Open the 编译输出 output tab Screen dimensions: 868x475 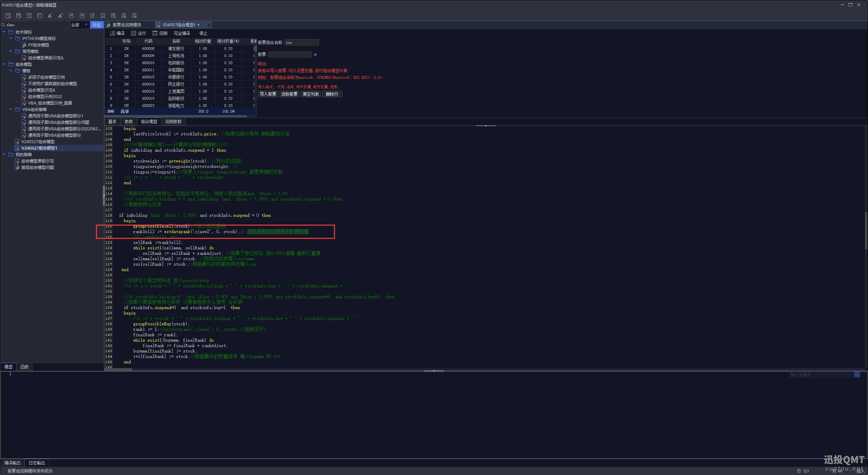coord(12,463)
